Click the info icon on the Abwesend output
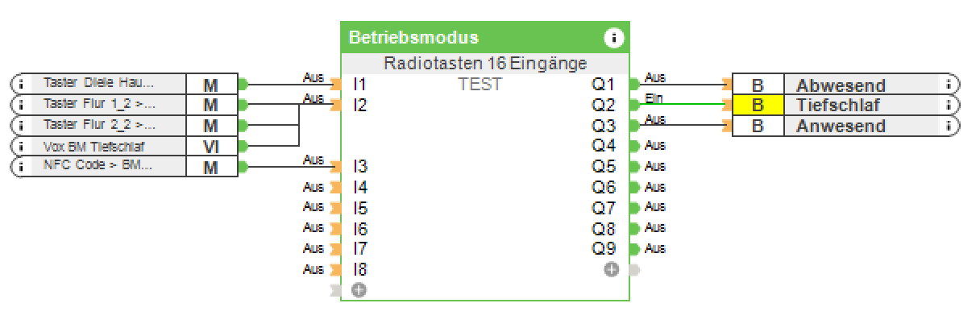Viewport: 980px width, 324px height. click(949, 84)
